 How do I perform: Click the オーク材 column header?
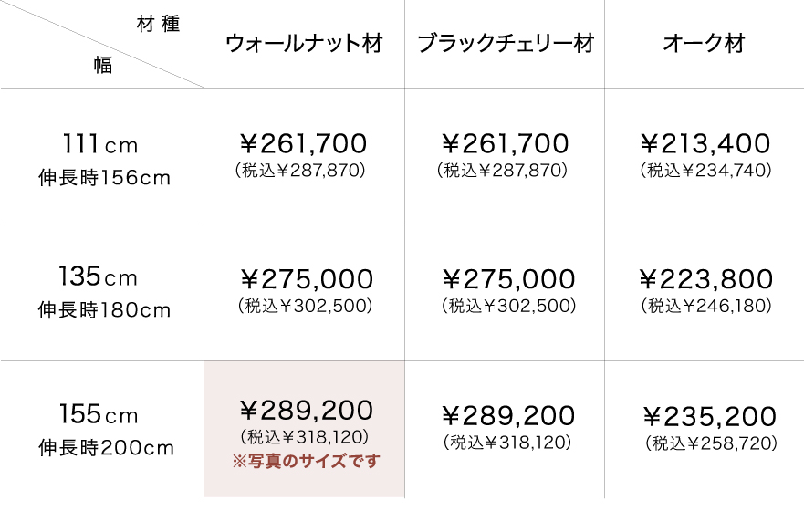[x=704, y=44]
